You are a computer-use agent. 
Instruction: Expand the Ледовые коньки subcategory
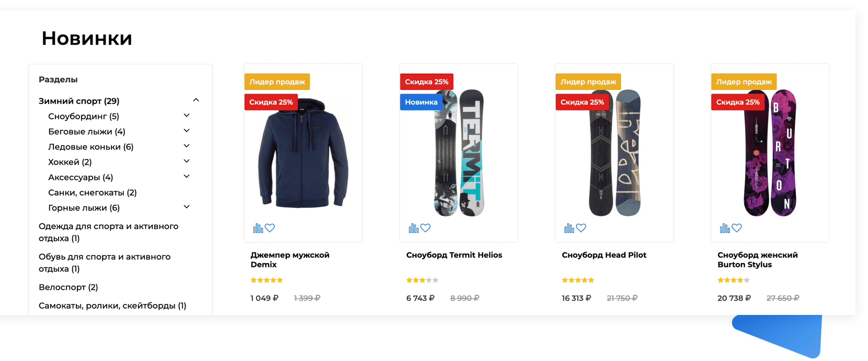187,146
